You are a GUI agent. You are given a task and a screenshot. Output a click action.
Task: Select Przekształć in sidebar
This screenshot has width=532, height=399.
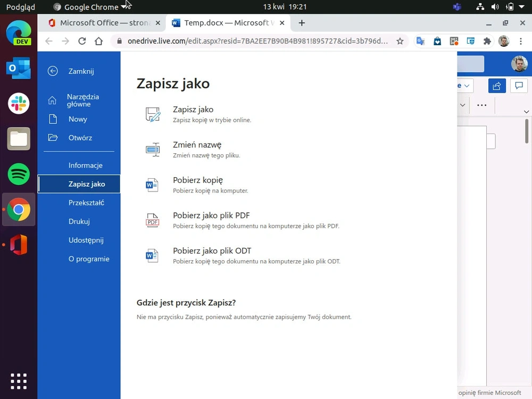[x=79, y=203]
